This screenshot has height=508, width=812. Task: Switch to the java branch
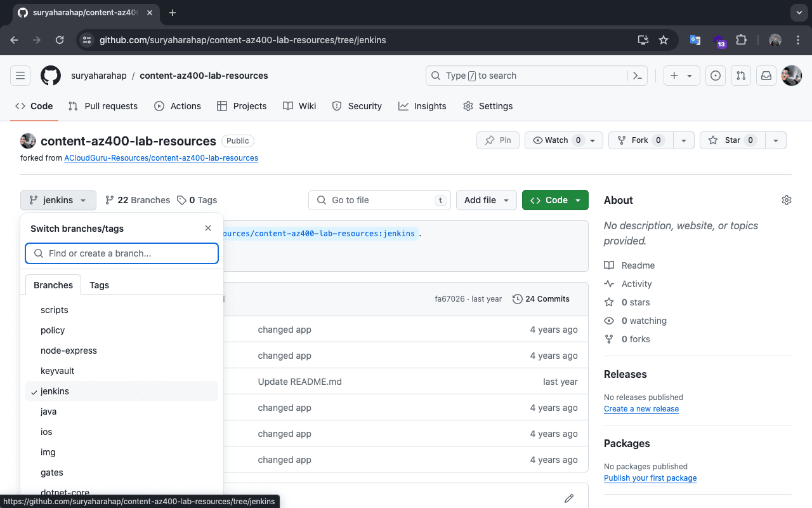(x=122, y=411)
